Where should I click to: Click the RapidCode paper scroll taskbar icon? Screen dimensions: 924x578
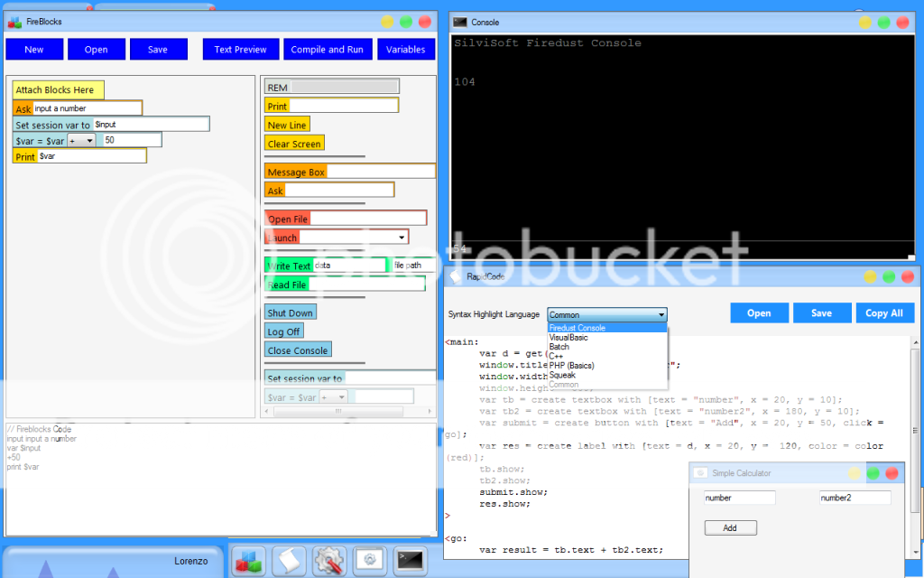288,561
